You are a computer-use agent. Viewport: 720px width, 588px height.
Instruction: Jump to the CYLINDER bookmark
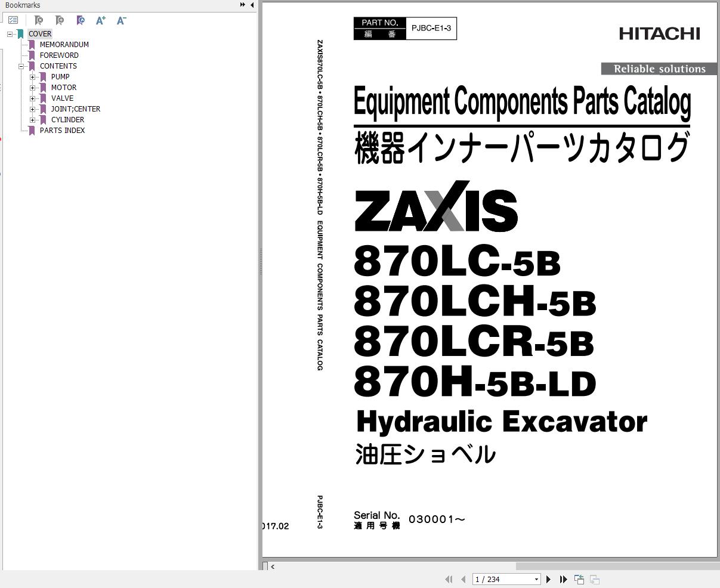(x=67, y=120)
